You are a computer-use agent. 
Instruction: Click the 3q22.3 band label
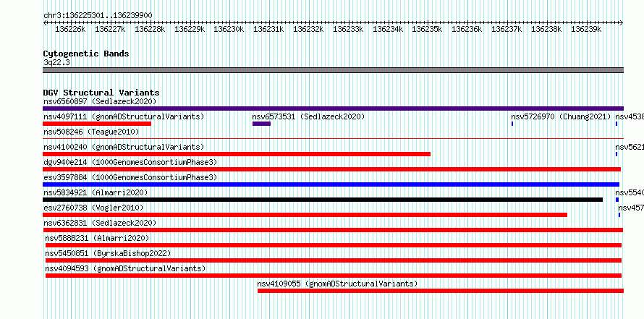[56, 62]
